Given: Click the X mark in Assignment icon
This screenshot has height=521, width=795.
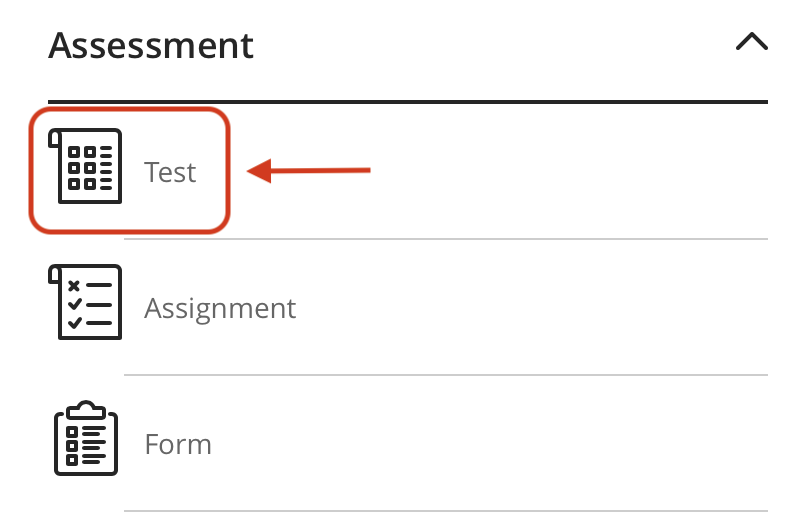Looking at the screenshot, I should [72, 285].
